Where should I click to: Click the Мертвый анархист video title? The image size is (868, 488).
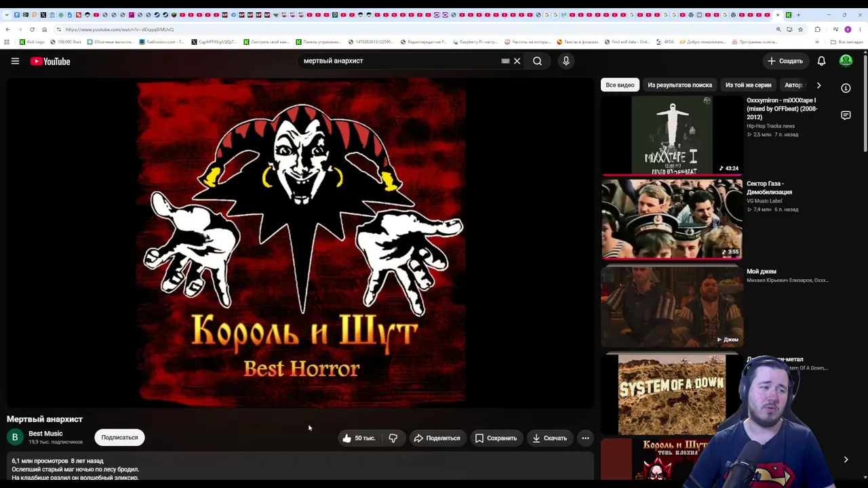(45, 420)
